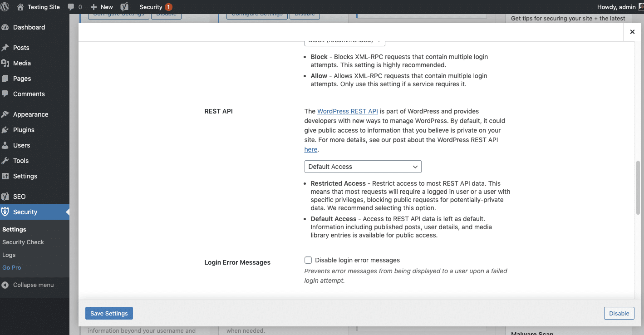
Task: Click the Tools wrench icon
Action: [5, 161]
